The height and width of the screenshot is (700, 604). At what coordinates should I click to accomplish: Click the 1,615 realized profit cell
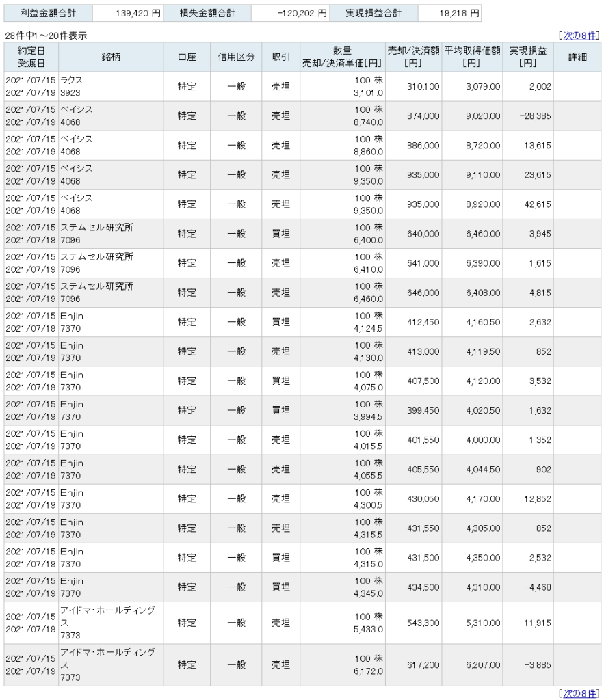(x=528, y=263)
